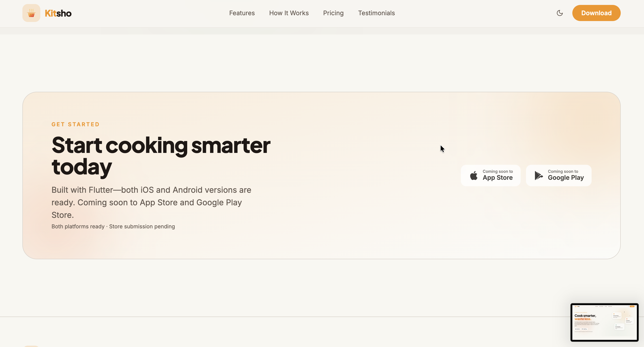
Task: Click the 'Built with Flutter' paragraph
Action: (151, 202)
